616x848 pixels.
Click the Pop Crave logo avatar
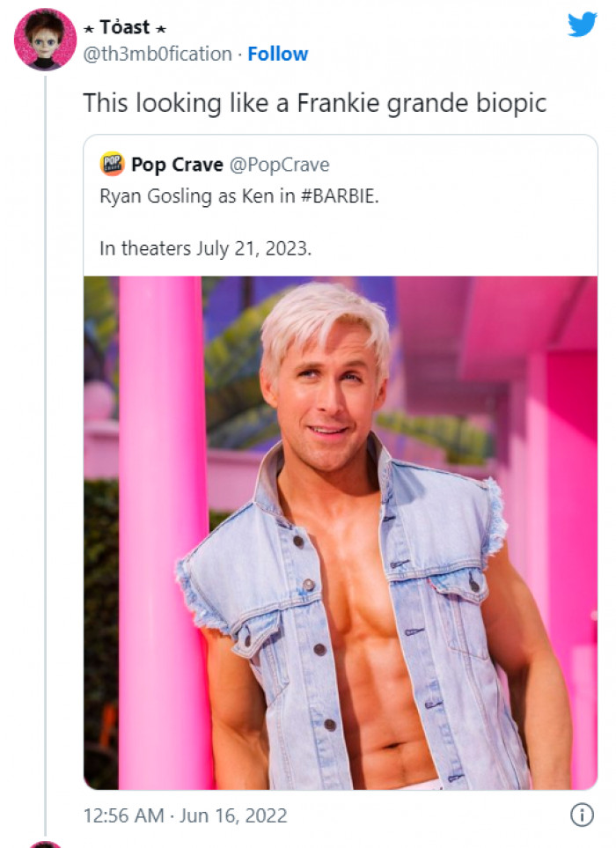pos(113,164)
